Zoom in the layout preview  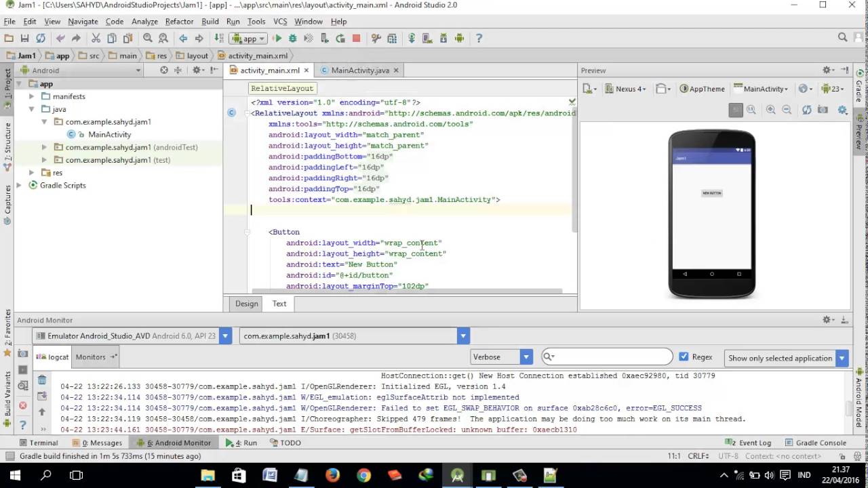click(770, 110)
